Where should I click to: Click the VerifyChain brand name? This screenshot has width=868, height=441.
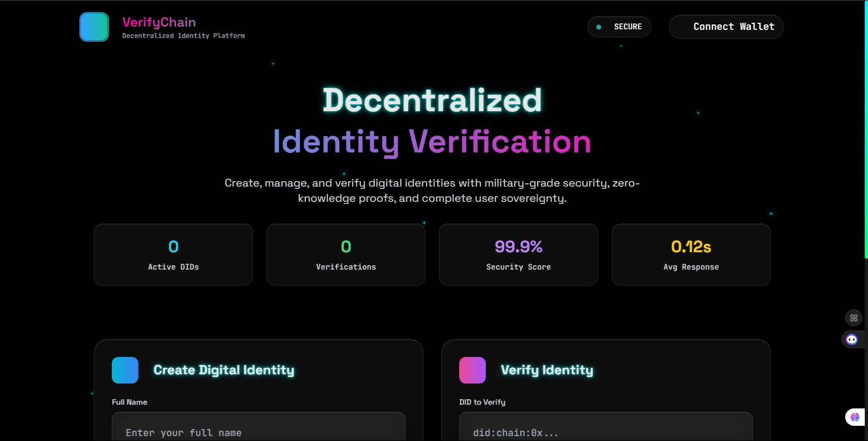(x=159, y=22)
